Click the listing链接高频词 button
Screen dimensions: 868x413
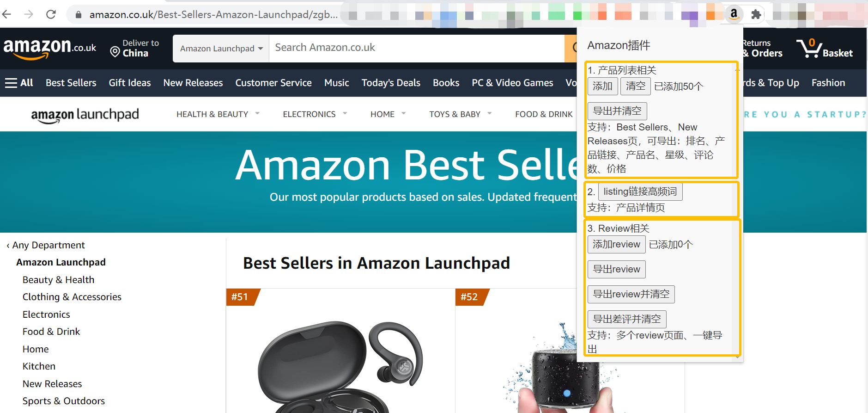[640, 191]
